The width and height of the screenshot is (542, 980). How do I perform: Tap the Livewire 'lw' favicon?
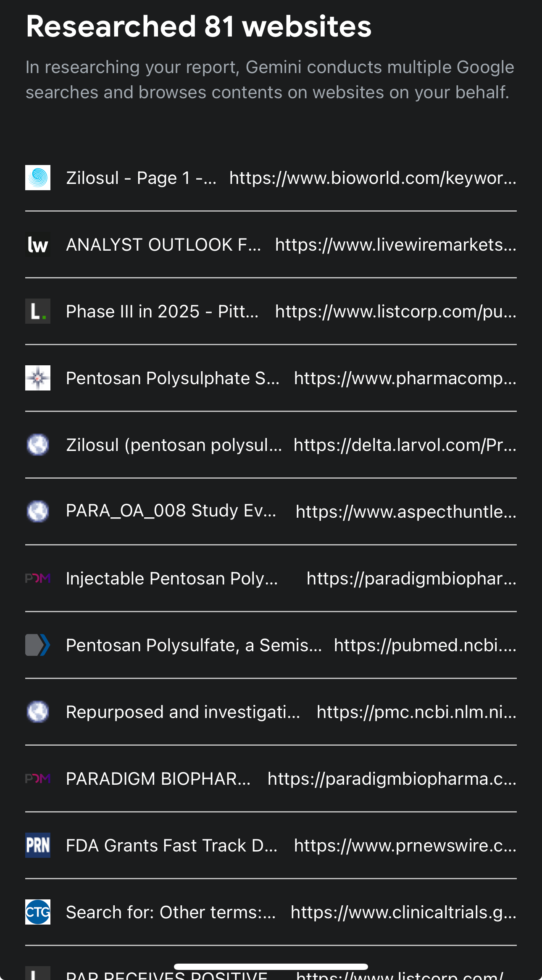point(38,244)
